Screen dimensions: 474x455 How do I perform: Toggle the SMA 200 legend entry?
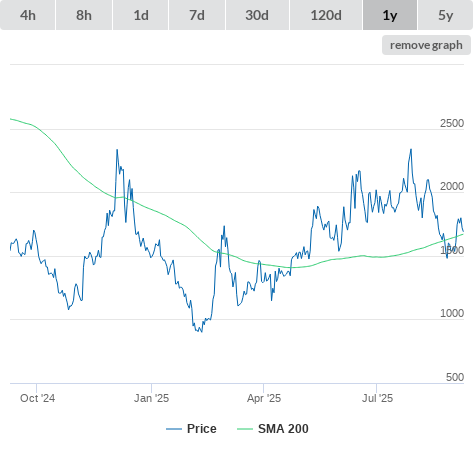point(283,429)
